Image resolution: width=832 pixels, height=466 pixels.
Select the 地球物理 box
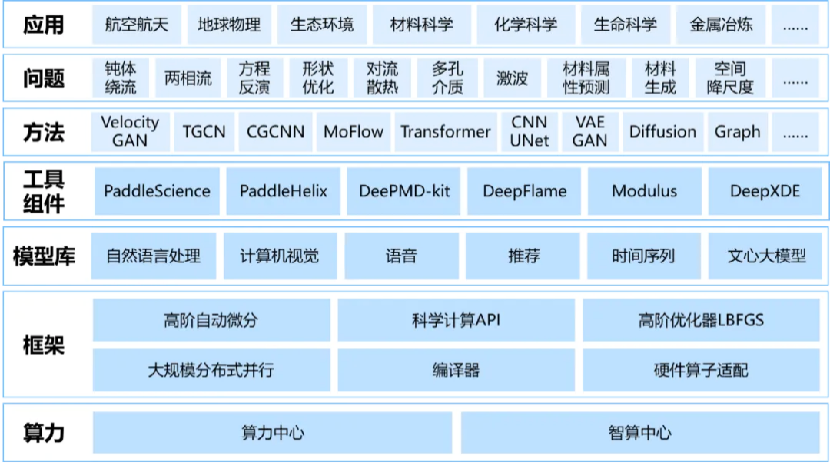pos(229,24)
